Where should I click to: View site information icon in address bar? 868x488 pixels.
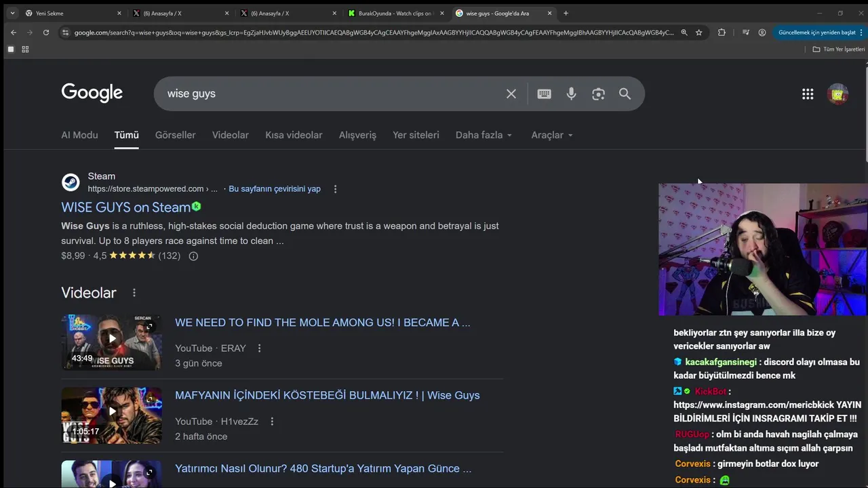click(x=65, y=32)
